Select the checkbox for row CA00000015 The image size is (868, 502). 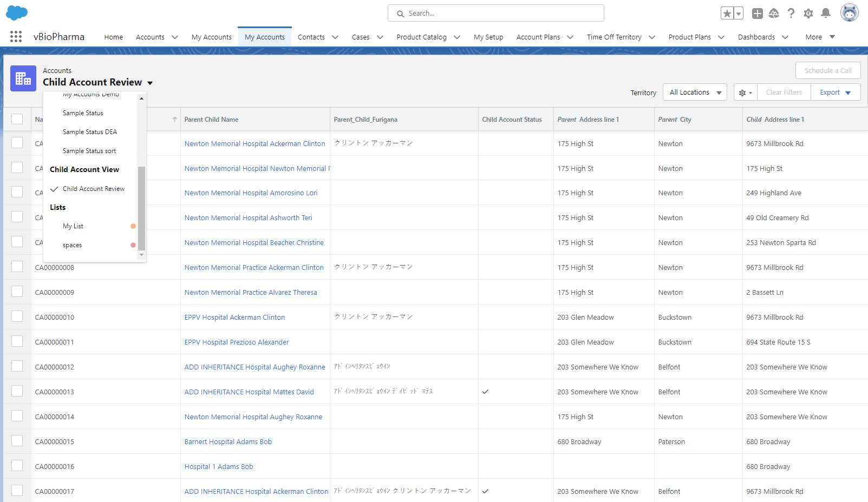click(x=17, y=441)
